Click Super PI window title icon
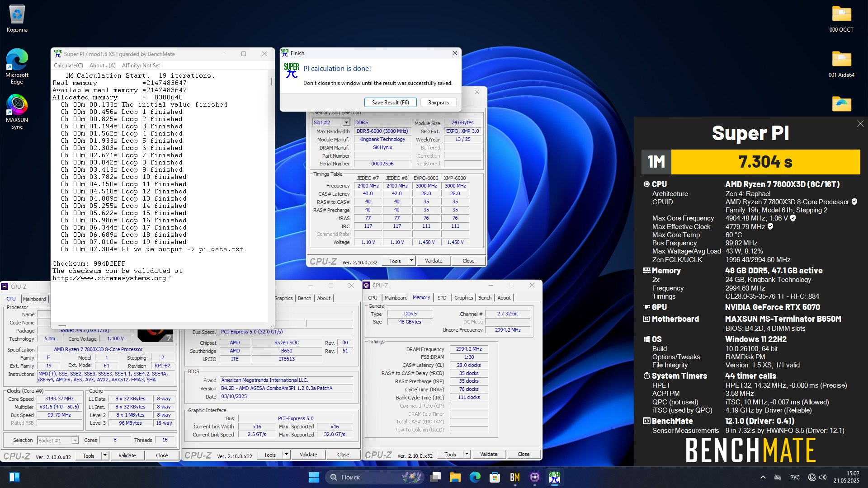 pyautogui.click(x=58, y=54)
